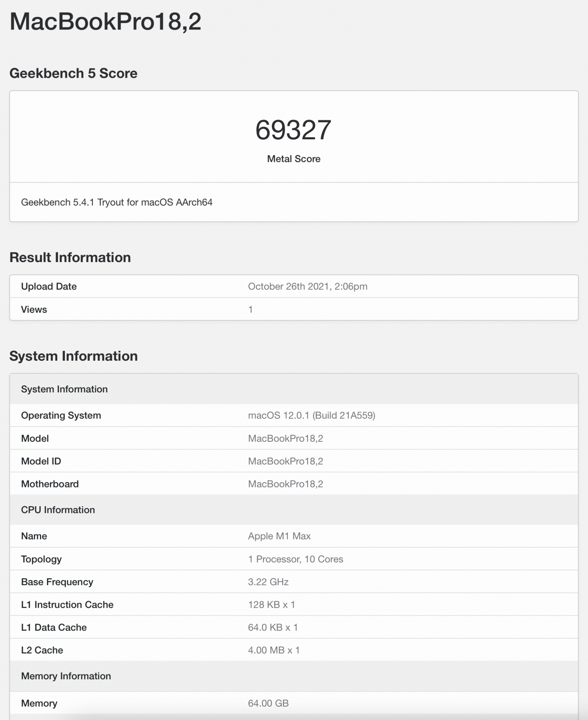
Task: Click the MacBookPro18,2 page title
Action: 105,22
